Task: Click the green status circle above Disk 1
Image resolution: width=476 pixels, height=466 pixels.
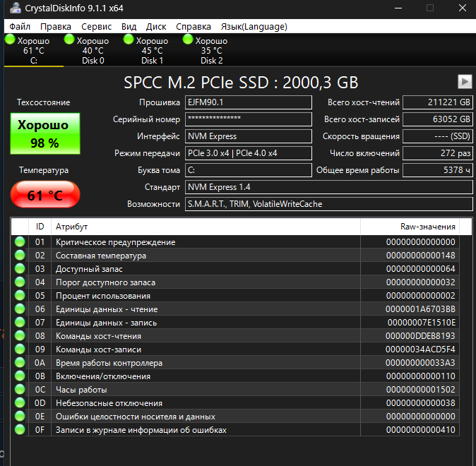Action: 129,39
